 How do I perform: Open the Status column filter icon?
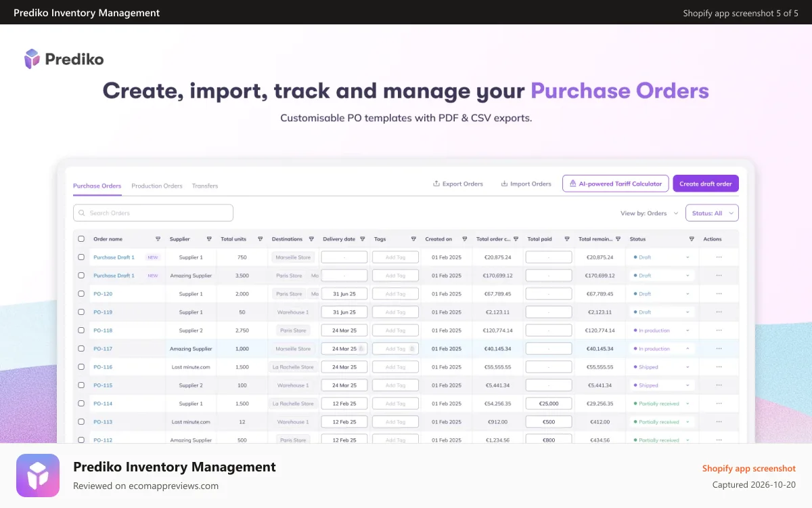692,239
